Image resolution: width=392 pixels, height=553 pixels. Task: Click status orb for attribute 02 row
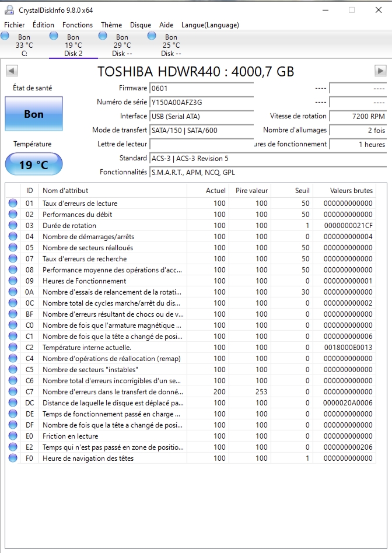[x=13, y=214]
